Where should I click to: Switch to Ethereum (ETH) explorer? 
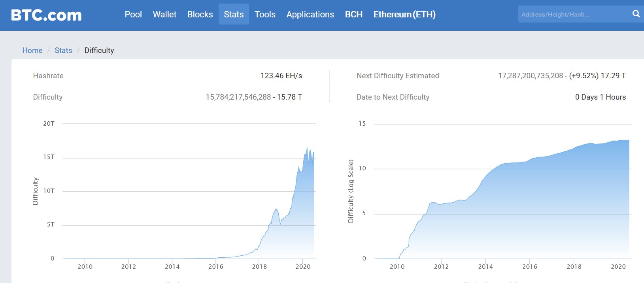[404, 14]
